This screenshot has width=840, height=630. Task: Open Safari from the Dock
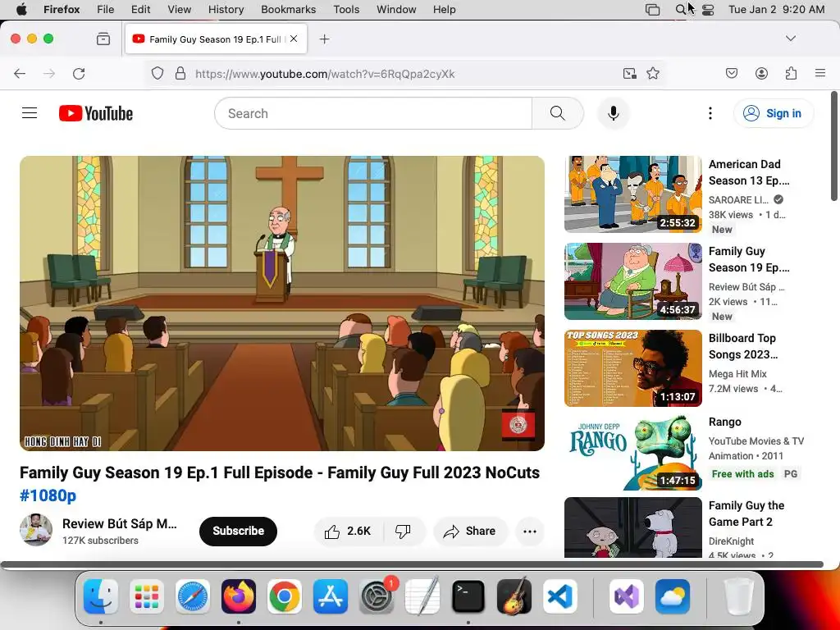(192, 596)
